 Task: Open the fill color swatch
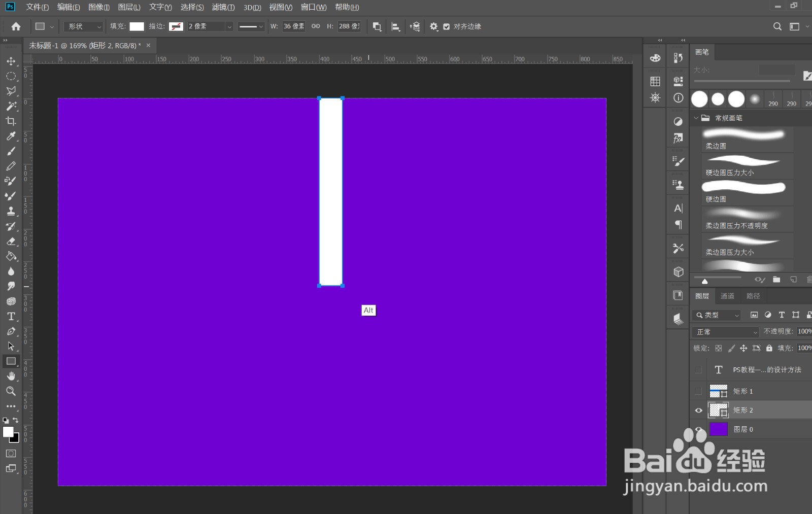pos(137,26)
